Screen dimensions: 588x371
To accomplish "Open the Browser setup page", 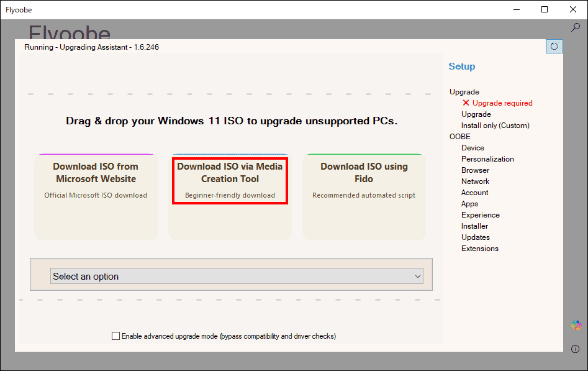I will point(475,170).
